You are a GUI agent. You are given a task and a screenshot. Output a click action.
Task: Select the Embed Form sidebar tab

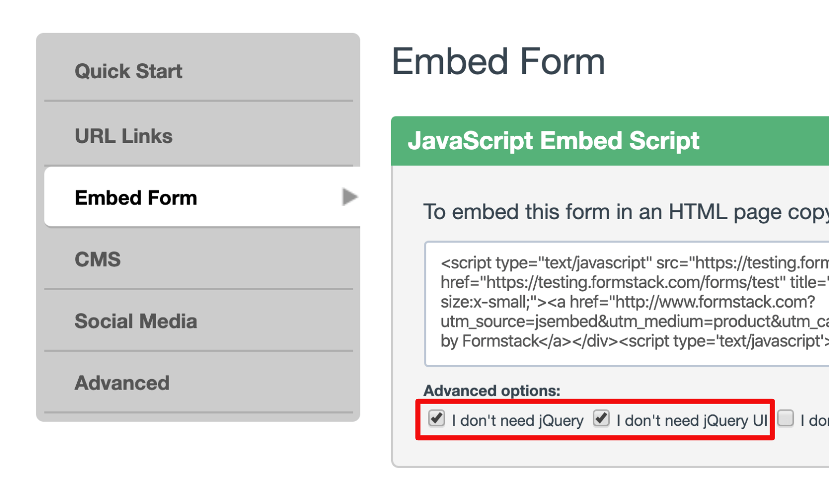(136, 197)
